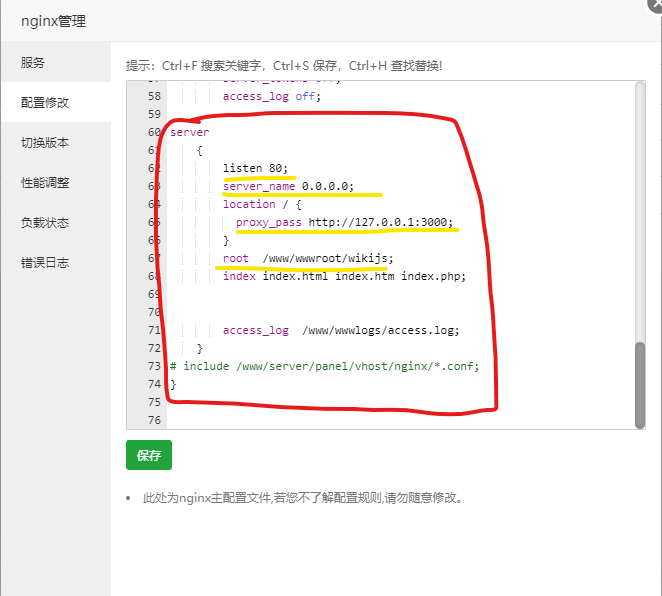Click 'proxy_pass http://127.0.0.1:3000;' line

[344, 222]
